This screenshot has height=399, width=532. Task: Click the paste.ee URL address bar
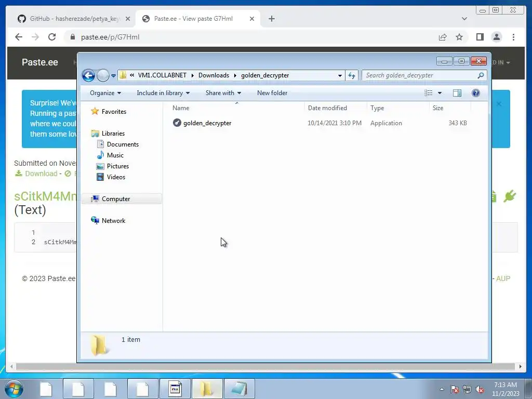(x=250, y=37)
